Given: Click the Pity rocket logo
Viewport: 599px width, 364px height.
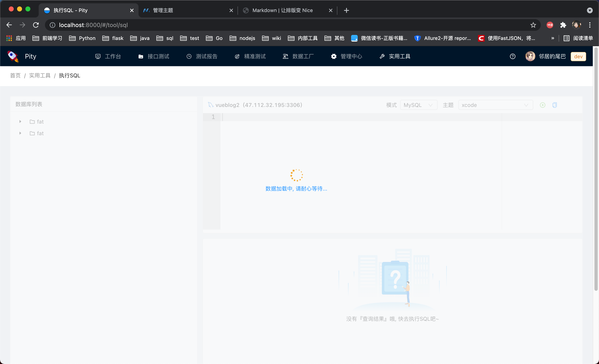Looking at the screenshot, I should click(13, 56).
